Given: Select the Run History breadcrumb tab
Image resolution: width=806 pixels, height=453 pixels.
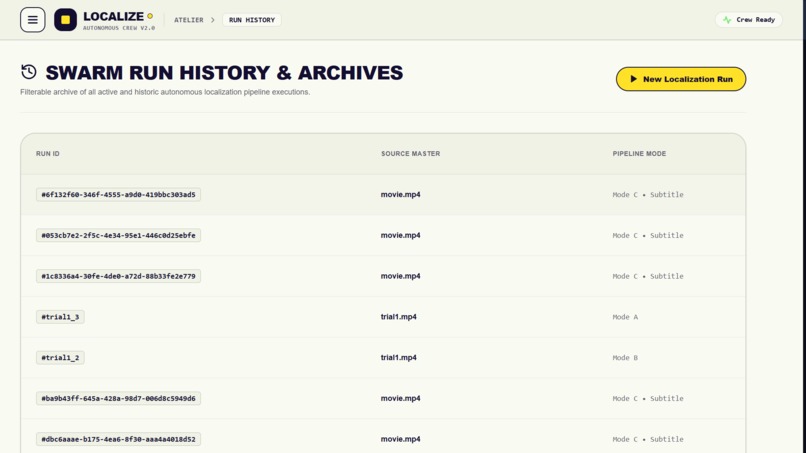Looking at the screenshot, I should coord(252,20).
